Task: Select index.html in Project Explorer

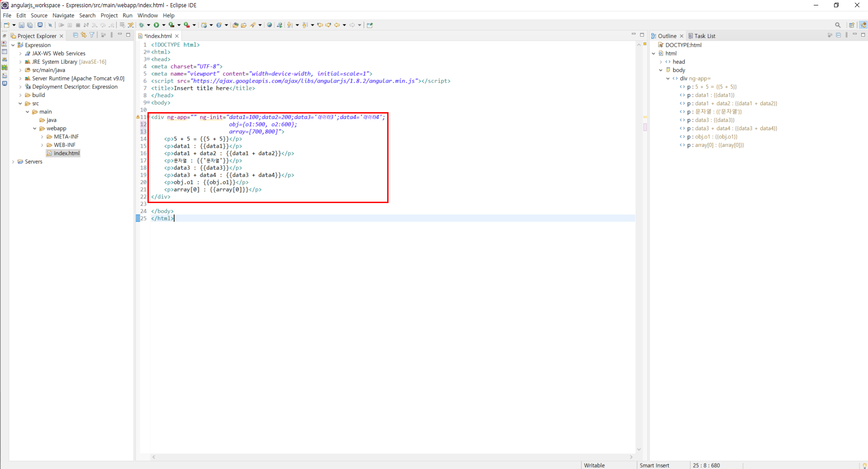Action: [63, 153]
